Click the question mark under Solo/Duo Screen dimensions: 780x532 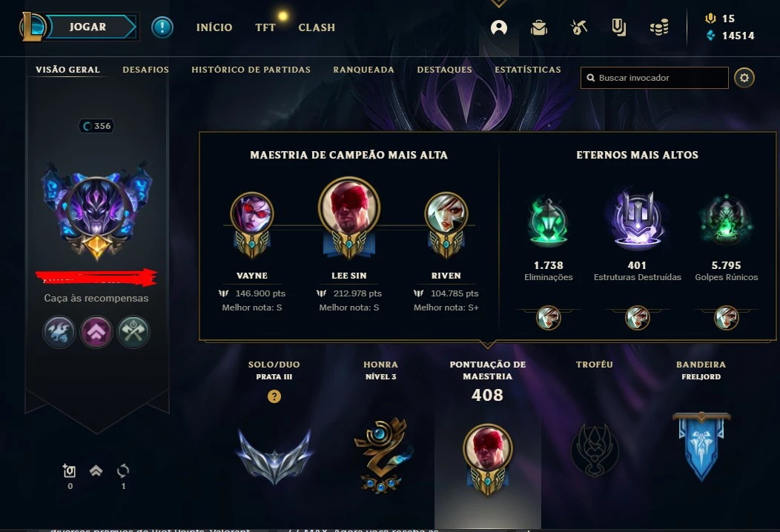tap(274, 396)
